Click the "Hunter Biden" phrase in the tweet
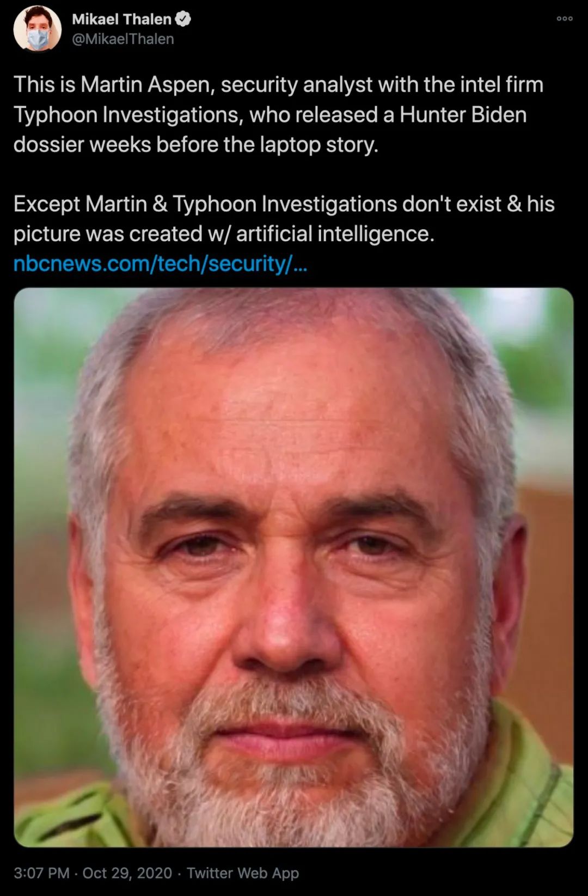The image size is (588, 896). pos(463,115)
